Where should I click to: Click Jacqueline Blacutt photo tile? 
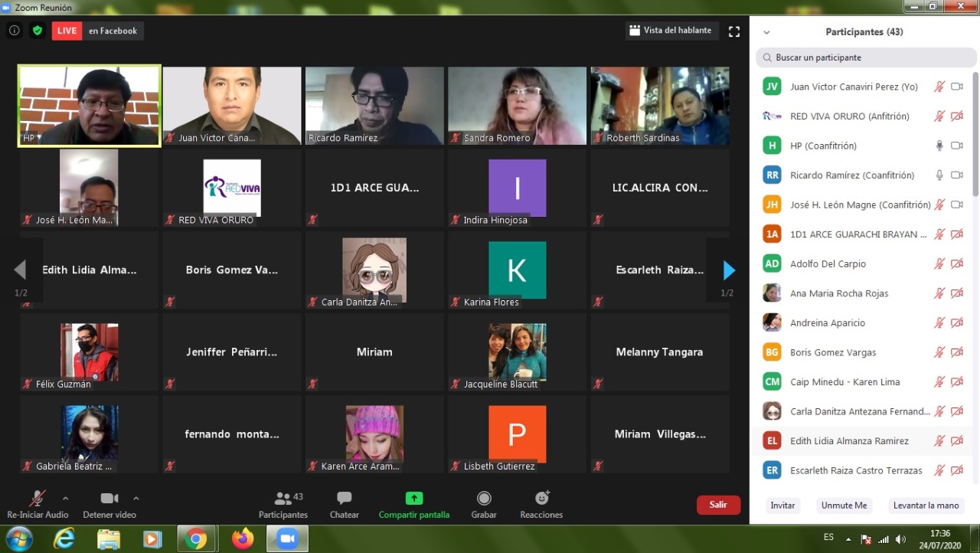tap(518, 352)
